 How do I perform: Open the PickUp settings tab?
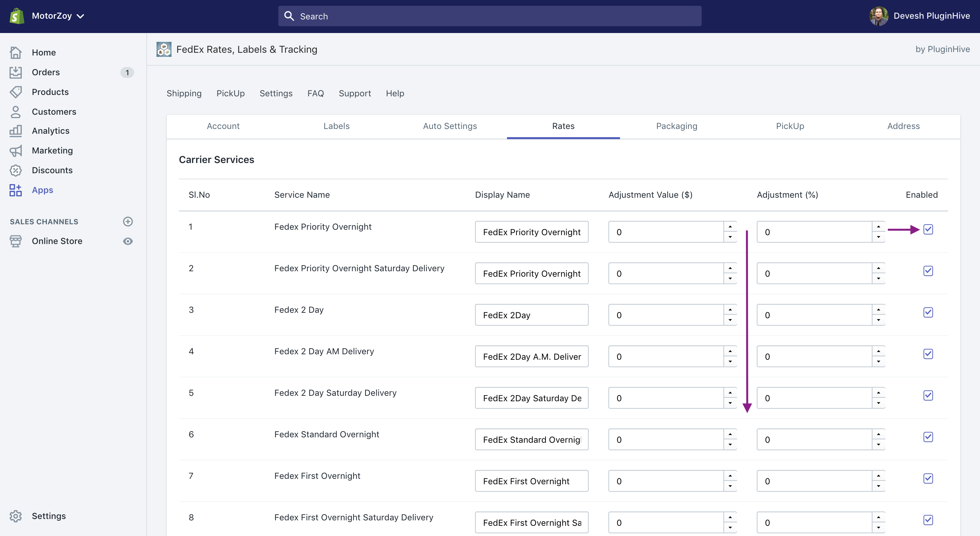click(x=790, y=126)
